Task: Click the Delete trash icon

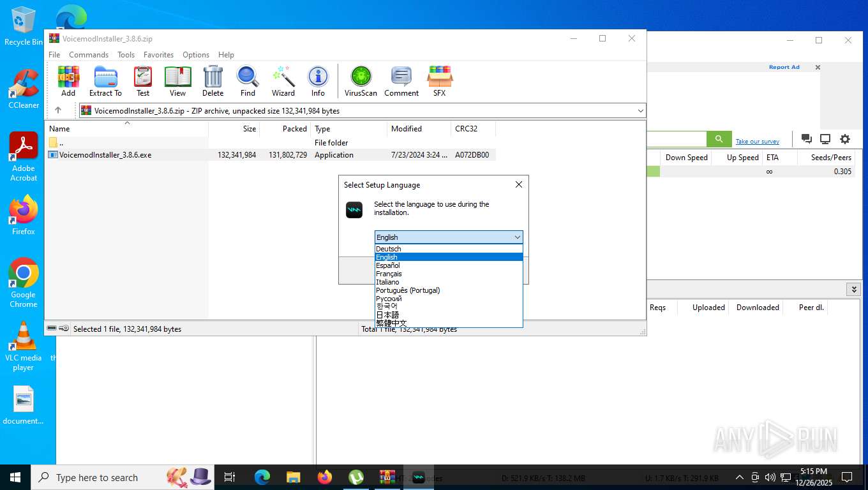Action: 213,81
